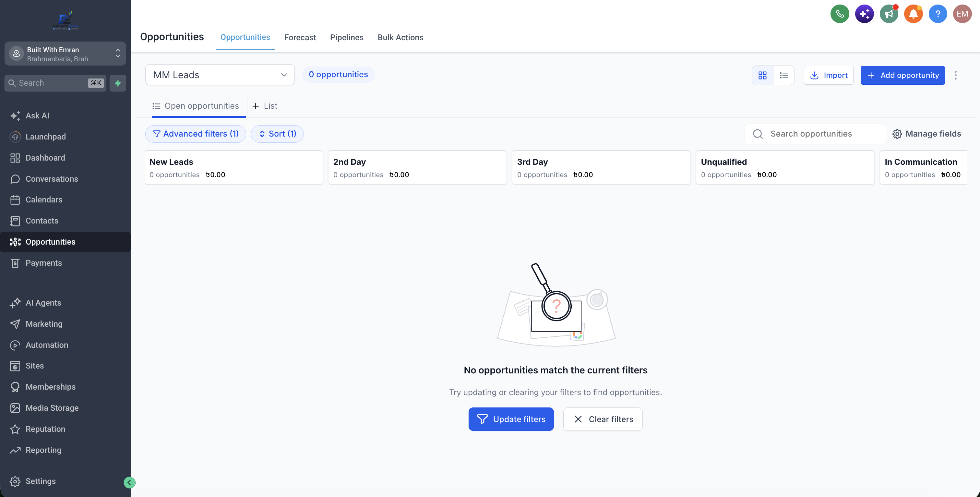The width and height of the screenshot is (980, 497).
Task: Open the megaphone announcements icon
Action: tap(889, 14)
